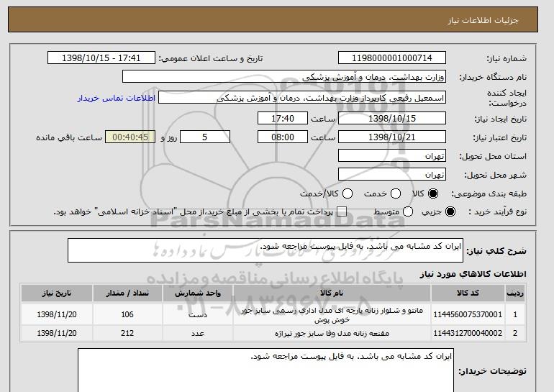
Task: Click the remaining days field showing 5
Action: pos(205,137)
